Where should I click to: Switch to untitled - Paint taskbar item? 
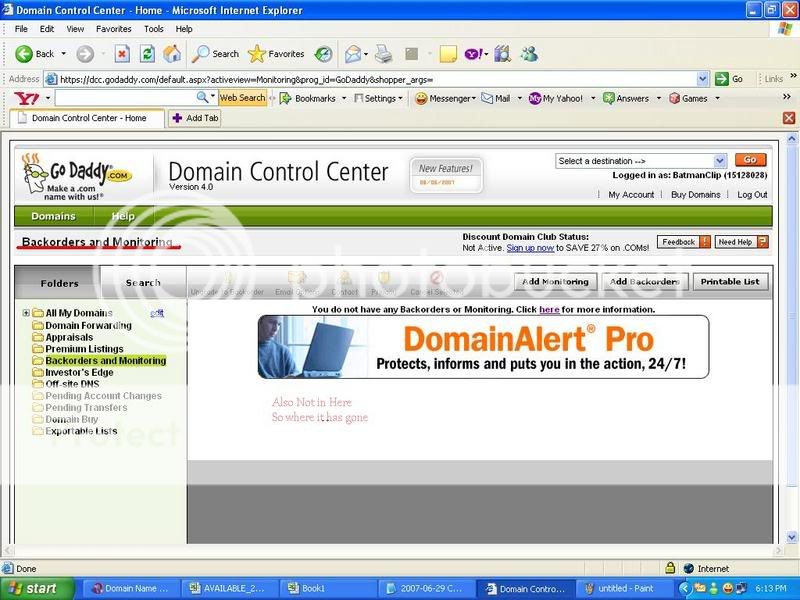coord(626,588)
